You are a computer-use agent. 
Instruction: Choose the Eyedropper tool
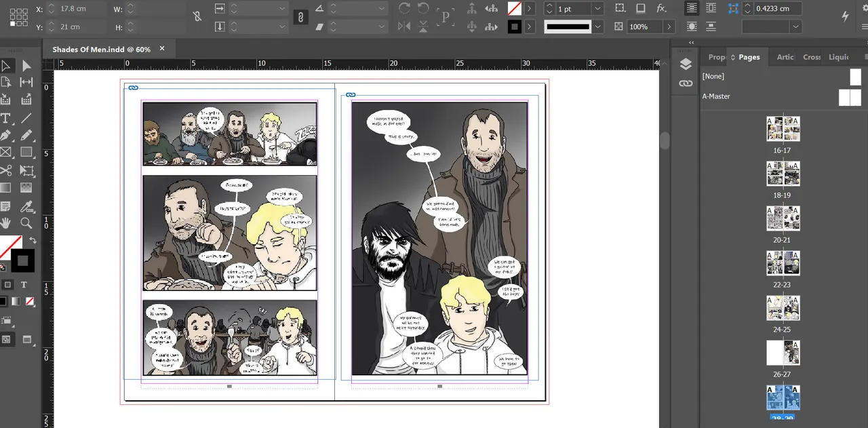point(26,206)
